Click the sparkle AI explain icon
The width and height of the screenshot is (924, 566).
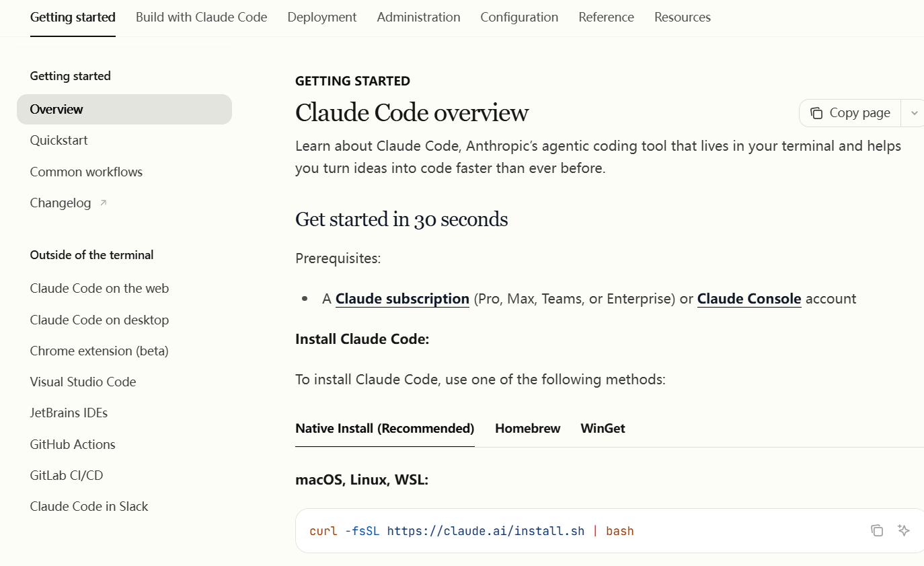[x=904, y=530]
